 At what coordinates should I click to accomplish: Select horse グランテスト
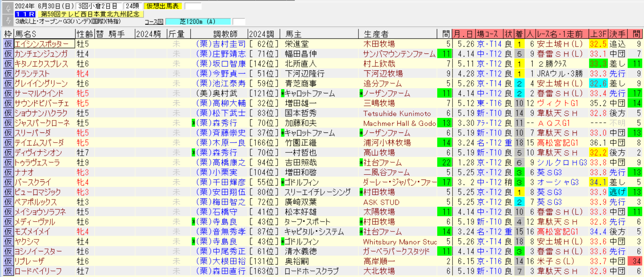coord(32,74)
